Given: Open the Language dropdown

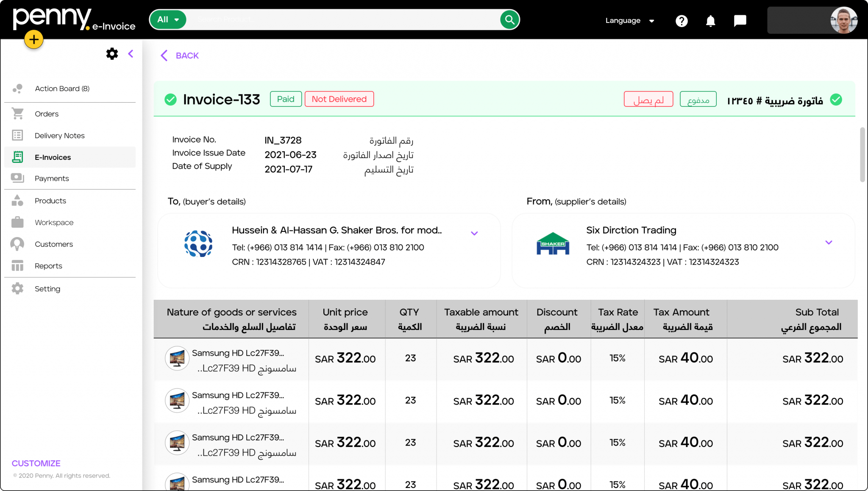Looking at the screenshot, I should click(629, 20).
